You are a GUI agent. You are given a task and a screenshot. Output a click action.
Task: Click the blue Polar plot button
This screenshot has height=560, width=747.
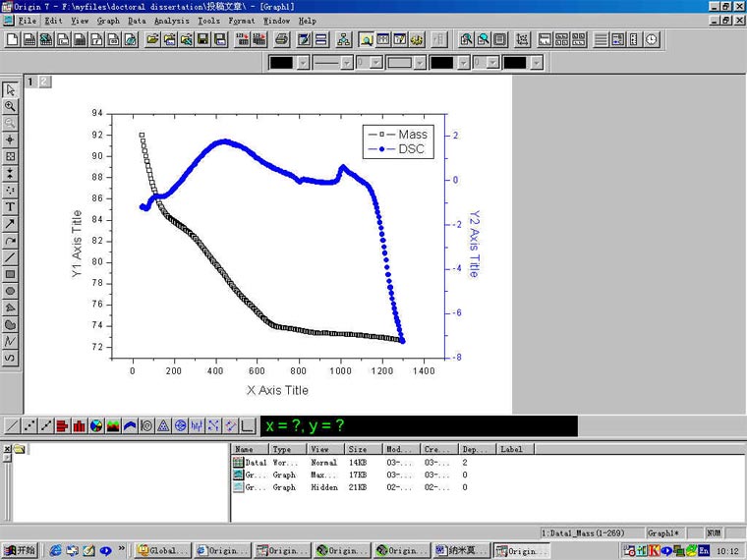[x=180, y=425]
